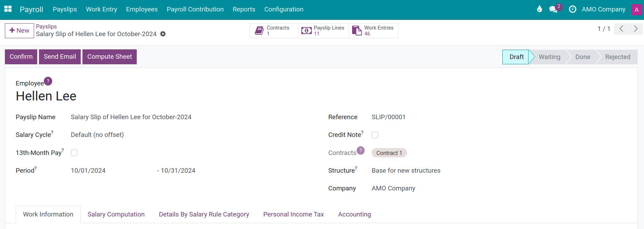Viewport: 644px width, 229px height.
Task: Open Details By Salary Rule Category tab
Action: [x=204, y=214]
